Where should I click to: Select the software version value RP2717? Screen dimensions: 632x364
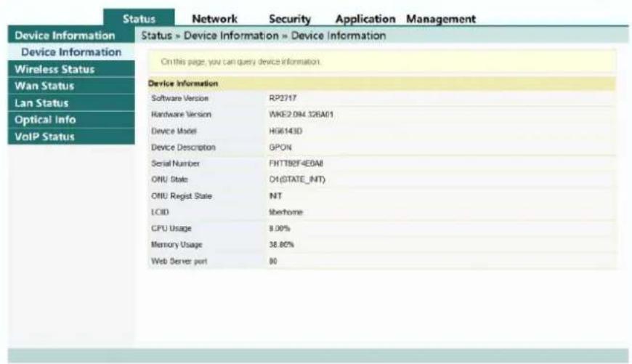pyautogui.click(x=283, y=98)
